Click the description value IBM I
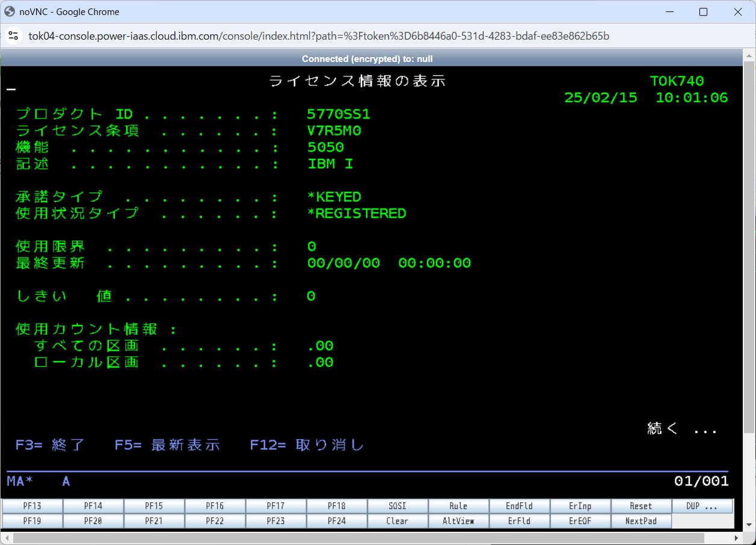Viewport: 756px width, 545px height. [330, 164]
